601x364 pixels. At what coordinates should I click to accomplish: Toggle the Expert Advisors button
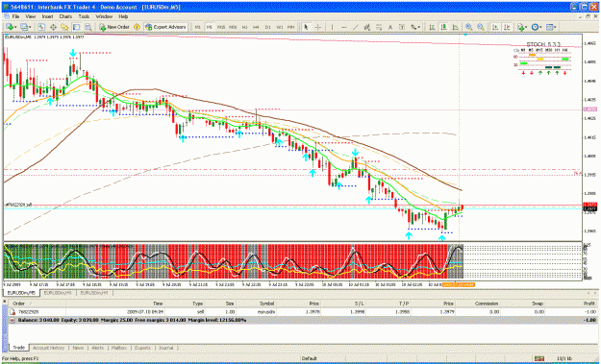click(165, 27)
